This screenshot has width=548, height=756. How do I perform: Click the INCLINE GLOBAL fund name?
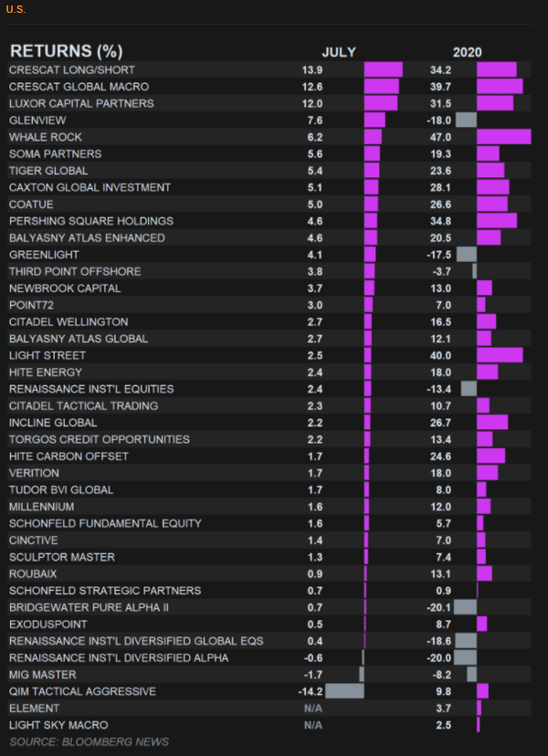click(x=53, y=423)
